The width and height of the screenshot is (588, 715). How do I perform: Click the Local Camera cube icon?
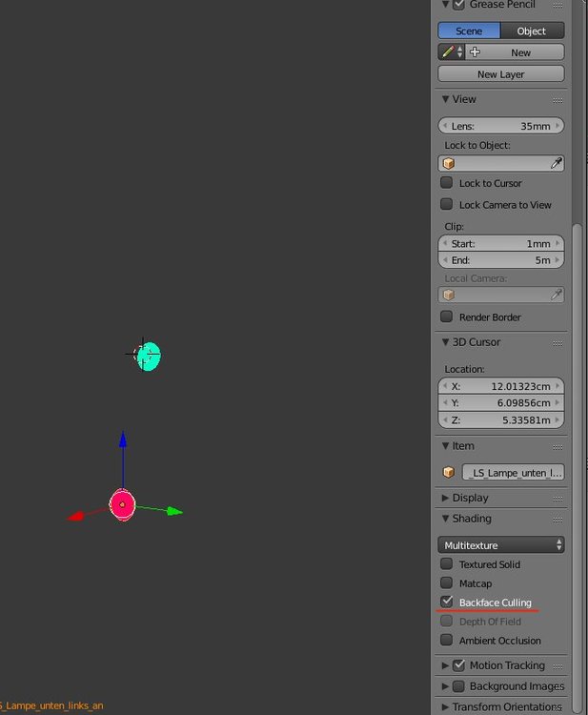(x=449, y=295)
